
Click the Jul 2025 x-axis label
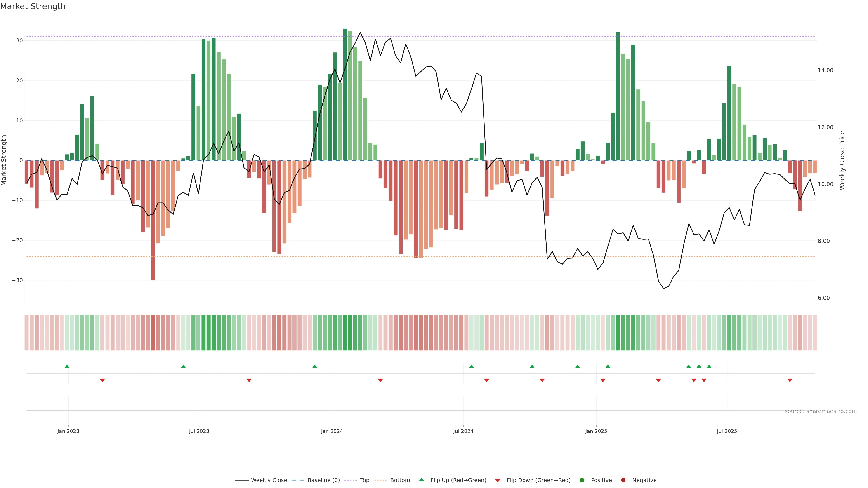pos(727,431)
